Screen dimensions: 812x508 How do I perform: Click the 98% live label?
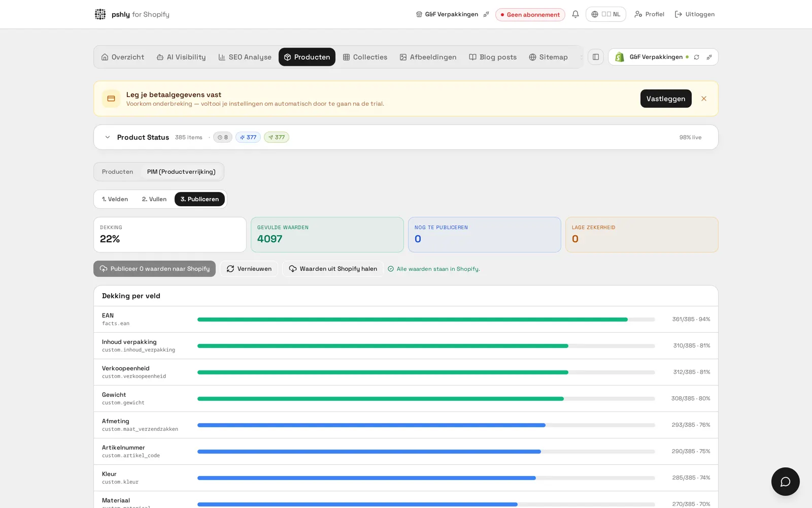(x=691, y=137)
